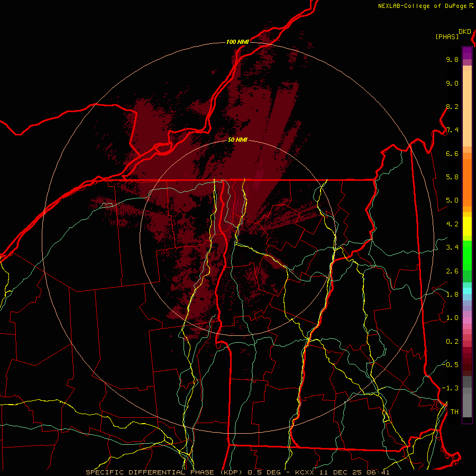The height and width of the screenshot is (476, 476).
Task: Click the 1.0 scale value
Action: click(452, 318)
